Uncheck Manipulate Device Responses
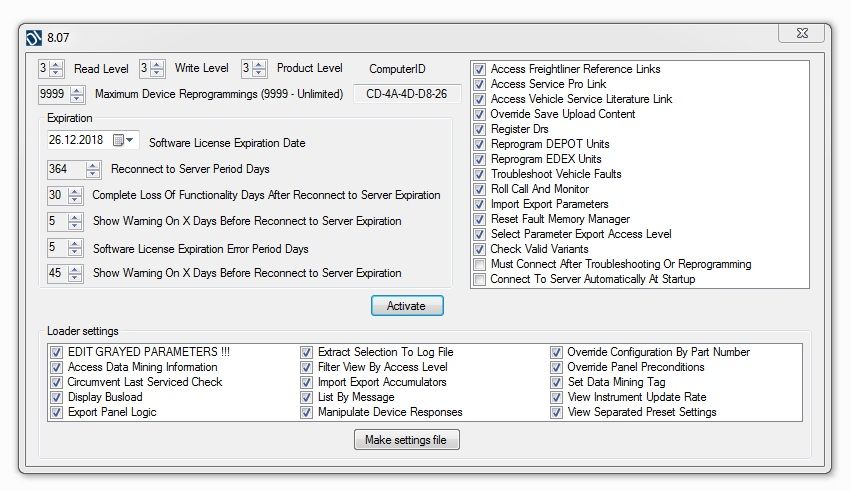This screenshot has width=850, height=496. click(306, 412)
